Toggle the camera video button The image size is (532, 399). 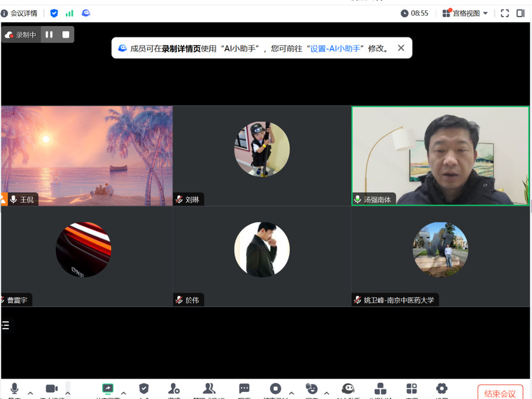tap(51, 389)
